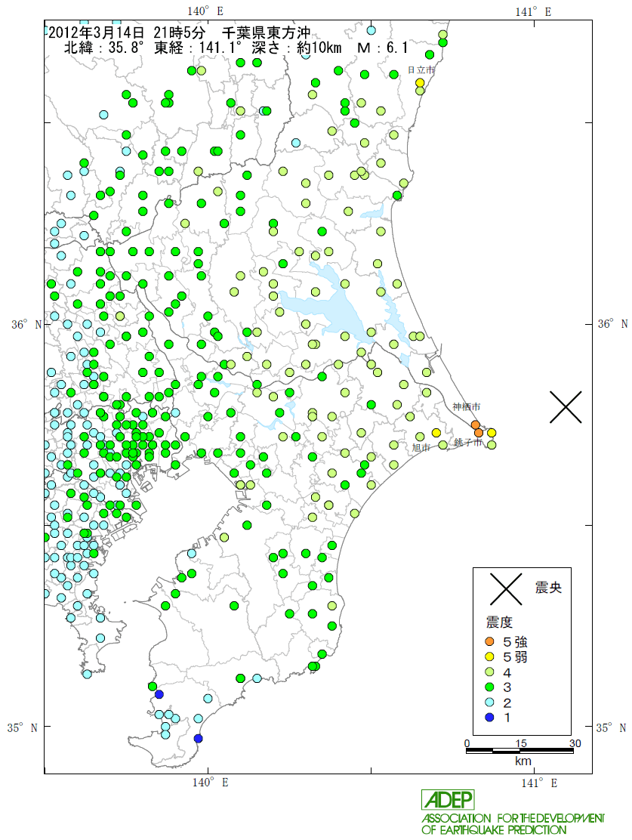632x840 pixels.
Task: Click the 震央 label in the legend
Action: 548,588
